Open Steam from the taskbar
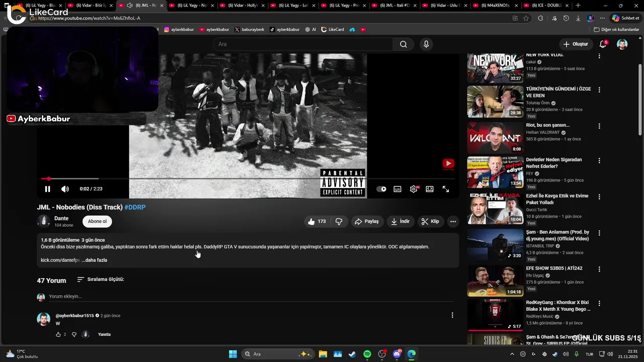The height and width of the screenshot is (362, 644). point(352,354)
